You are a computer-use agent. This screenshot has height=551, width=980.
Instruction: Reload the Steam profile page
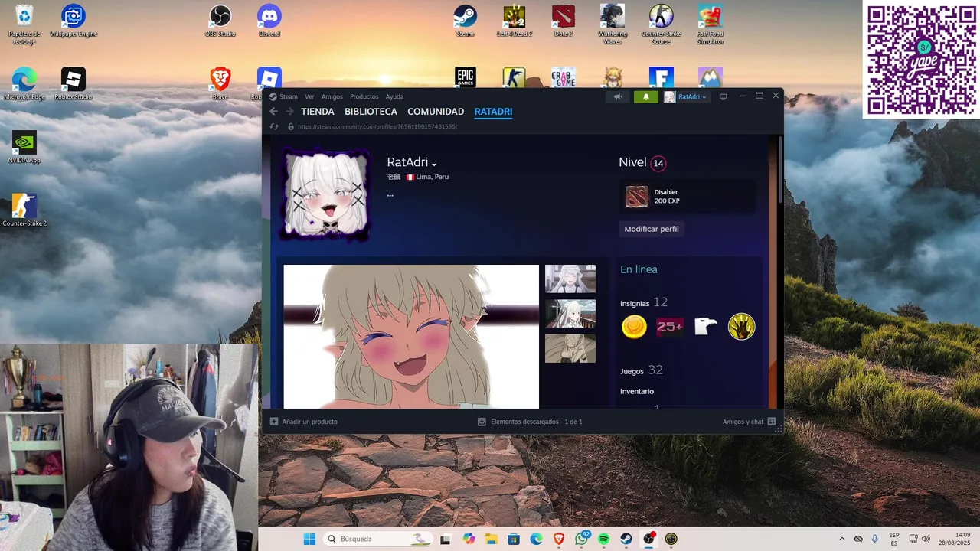274,126
